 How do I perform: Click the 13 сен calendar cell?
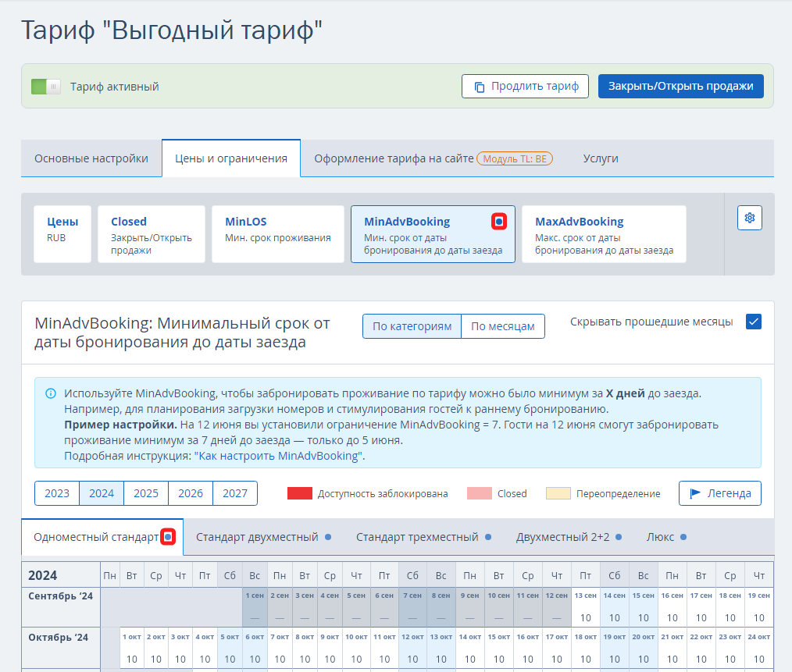(x=586, y=606)
